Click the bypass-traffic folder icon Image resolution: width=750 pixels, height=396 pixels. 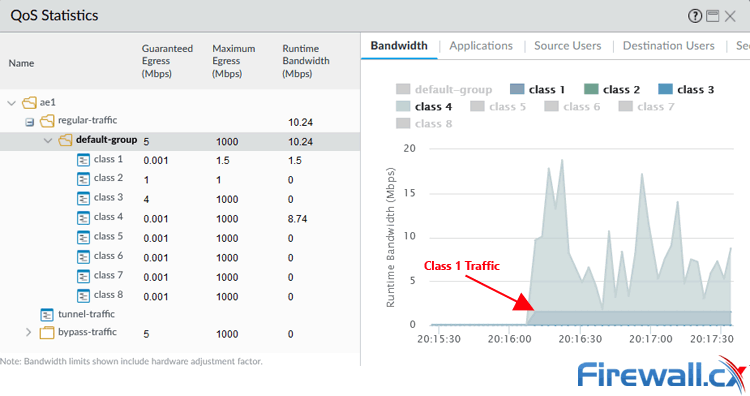tap(47, 333)
